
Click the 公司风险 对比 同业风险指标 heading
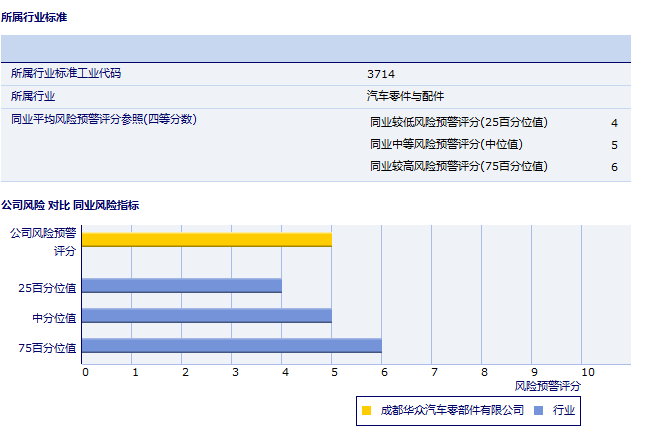[70, 205]
